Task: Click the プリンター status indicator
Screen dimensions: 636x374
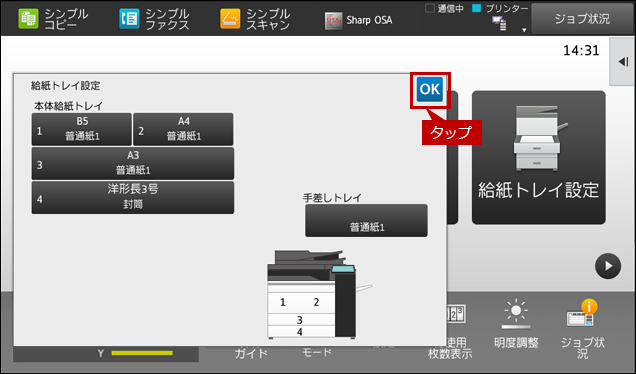Action: click(501, 9)
